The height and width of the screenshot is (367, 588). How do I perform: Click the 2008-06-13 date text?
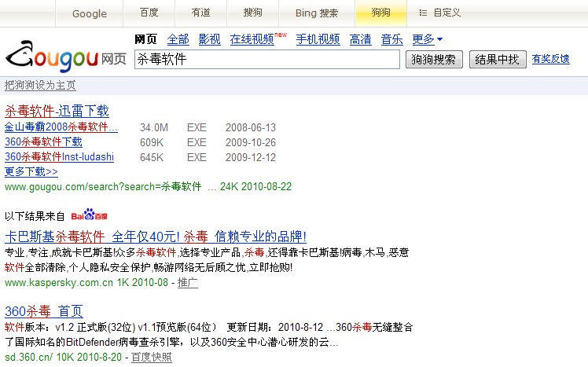pos(251,127)
